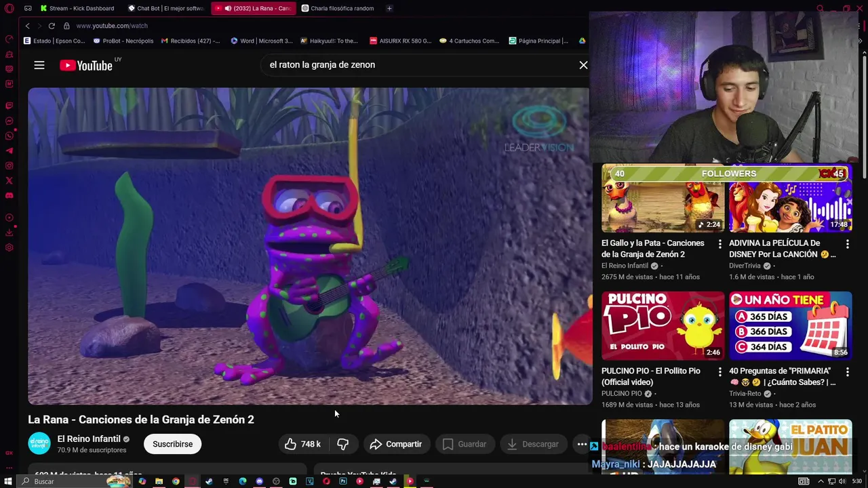Image resolution: width=868 pixels, height=488 pixels.
Task: Open AISURIX RX 580 bookmark
Action: click(400, 41)
